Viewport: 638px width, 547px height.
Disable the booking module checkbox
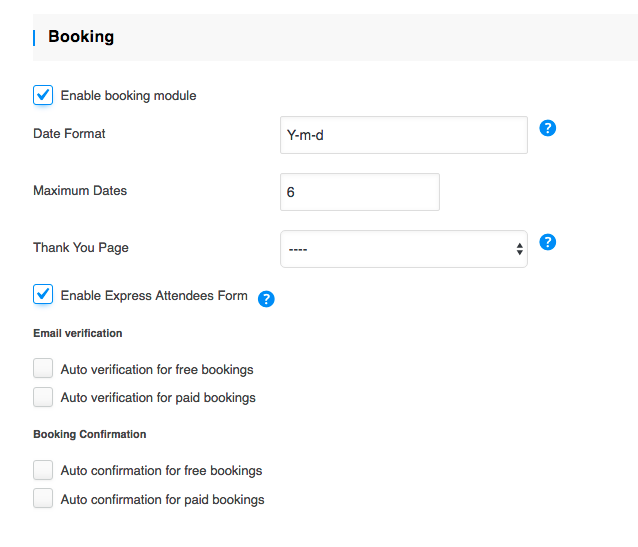(43, 95)
